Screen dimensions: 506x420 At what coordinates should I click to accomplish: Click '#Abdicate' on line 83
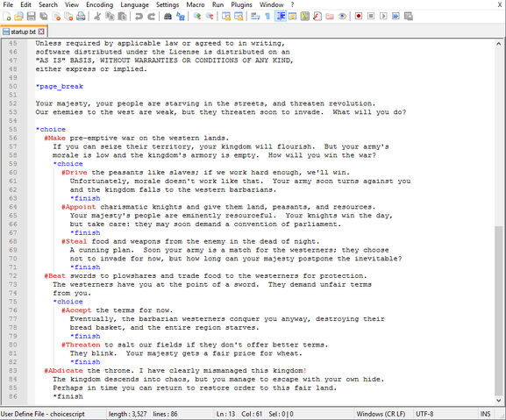coord(63,371)
